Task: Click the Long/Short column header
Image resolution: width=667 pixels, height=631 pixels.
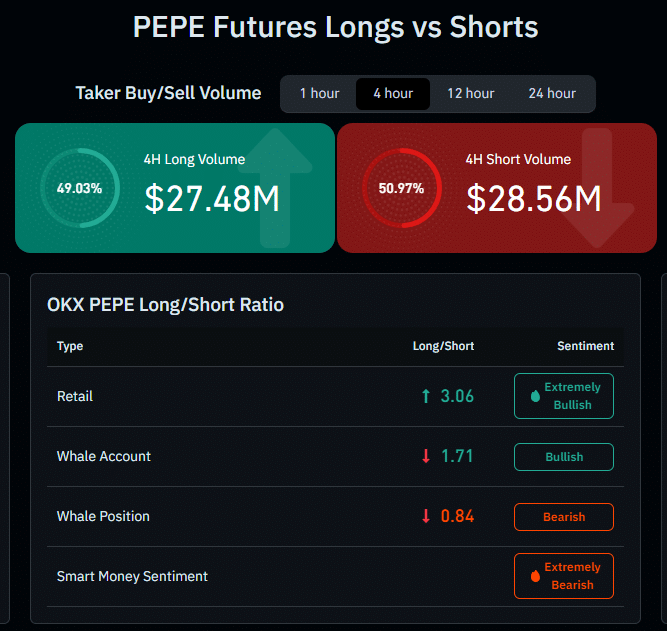Action: click(x=443, y=346)
